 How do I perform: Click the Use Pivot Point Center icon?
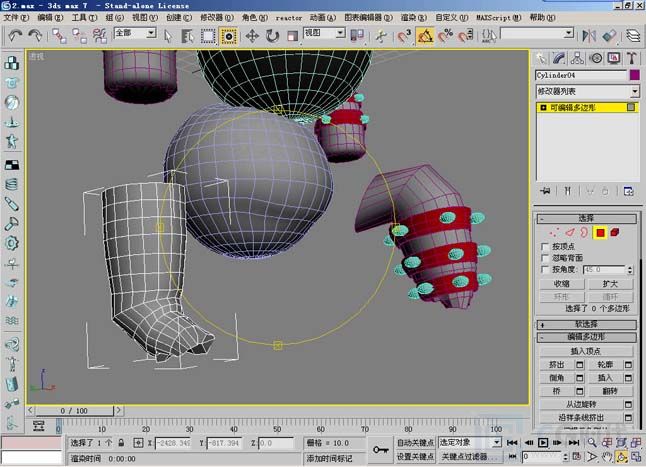pyautogui.click(x=357, y=36)
